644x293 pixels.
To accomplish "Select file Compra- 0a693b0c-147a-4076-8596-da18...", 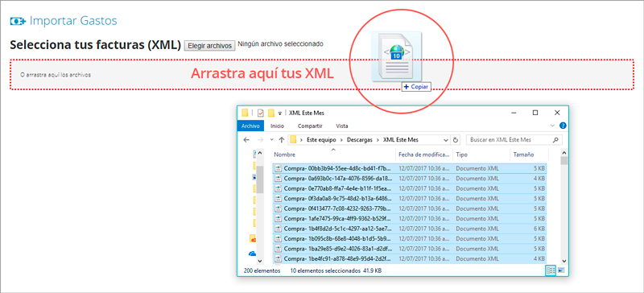I will coord(410,179).
